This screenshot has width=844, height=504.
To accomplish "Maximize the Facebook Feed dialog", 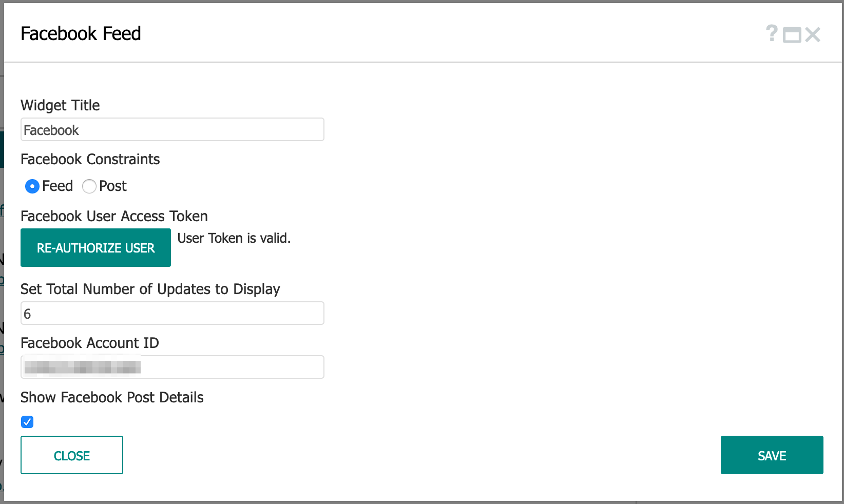I will coord(792,35).
